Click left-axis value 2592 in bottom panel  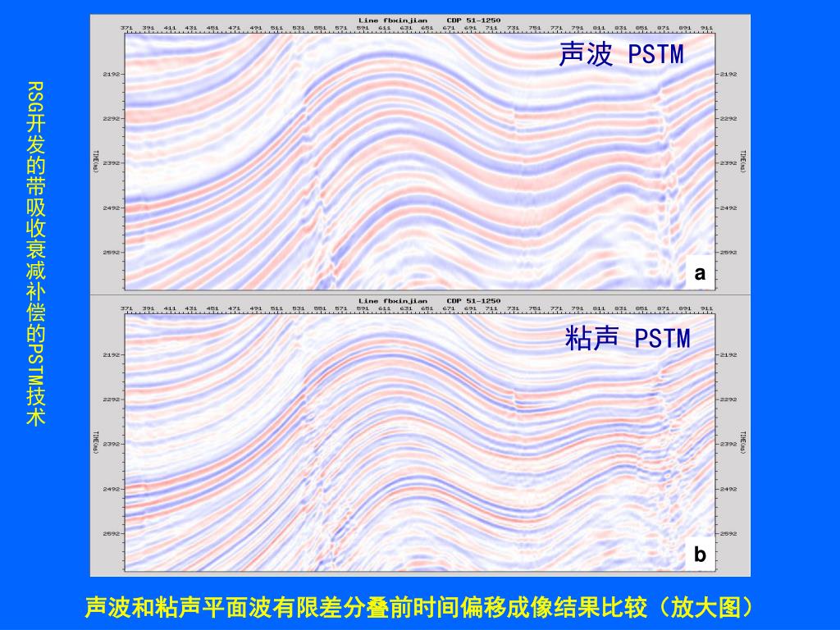112,533
